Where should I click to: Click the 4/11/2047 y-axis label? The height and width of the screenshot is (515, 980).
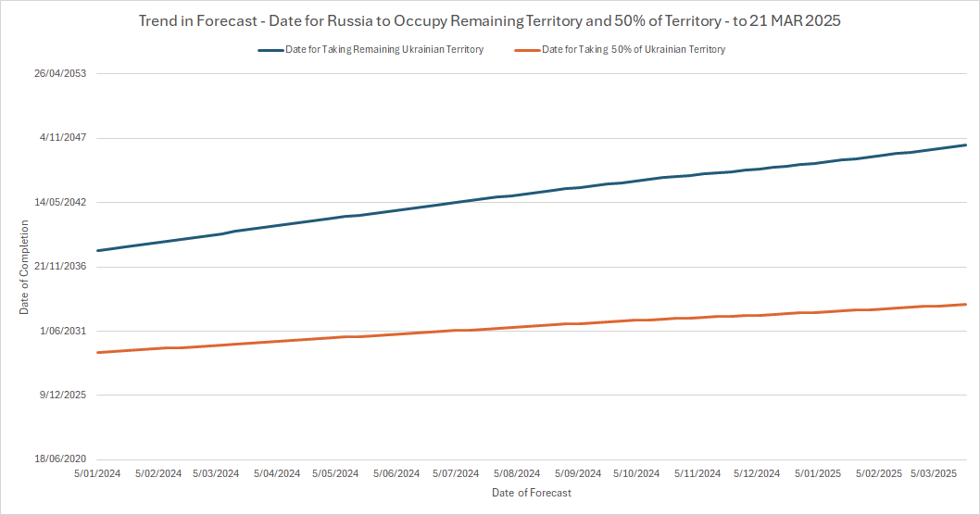tap(63, 138)
